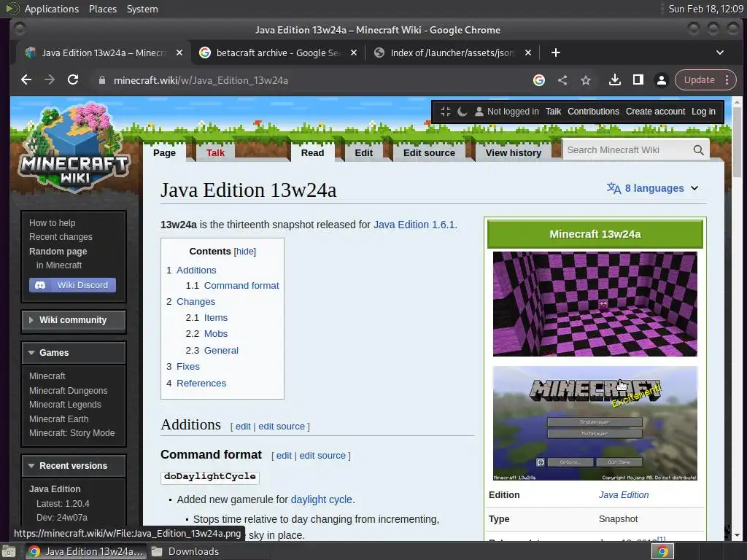Click the address bar URL
747x560 pixels.
point(201,80)
